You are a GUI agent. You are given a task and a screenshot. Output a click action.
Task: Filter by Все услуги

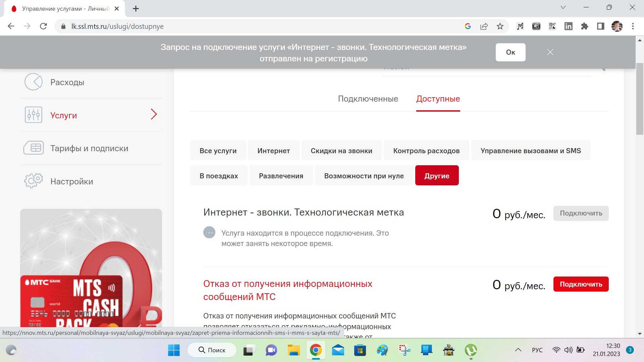pos(218,150)
